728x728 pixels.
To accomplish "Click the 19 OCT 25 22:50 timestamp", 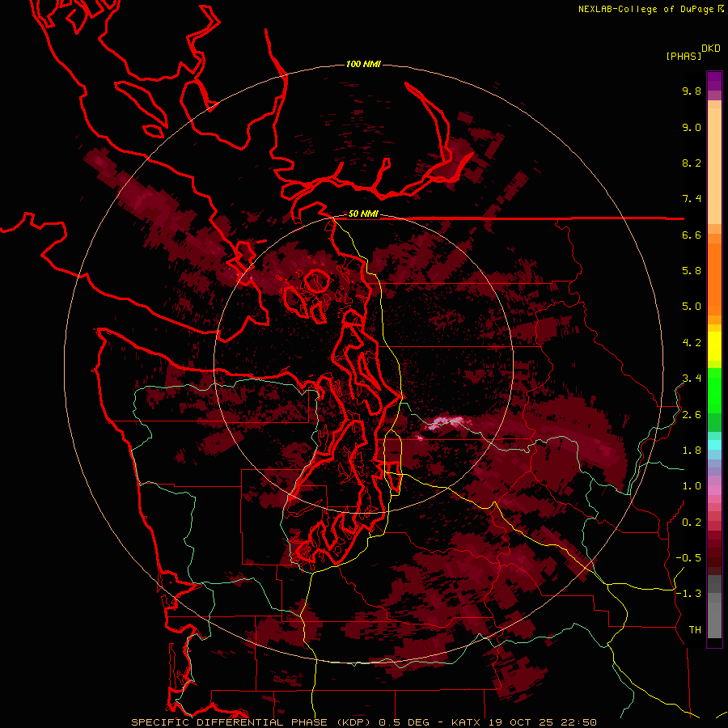I will [542, 722].
